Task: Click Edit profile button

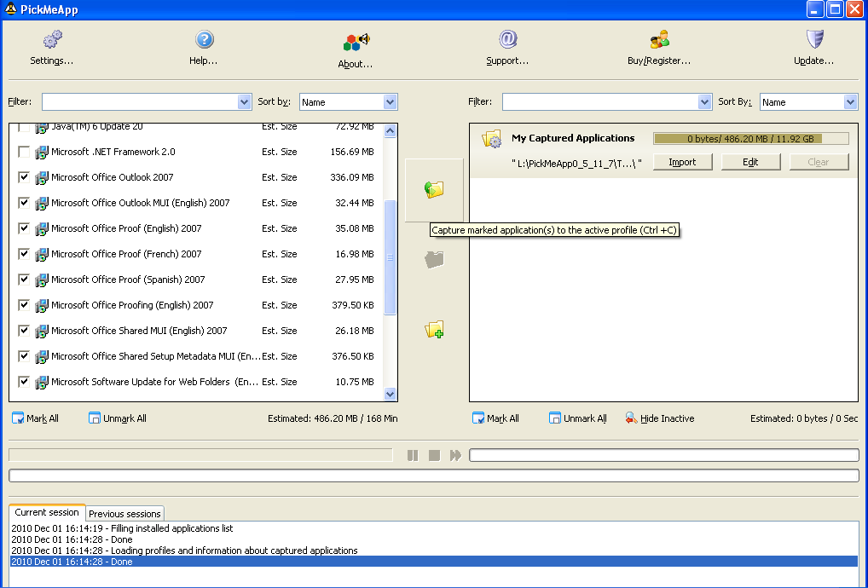Action: 750,162
